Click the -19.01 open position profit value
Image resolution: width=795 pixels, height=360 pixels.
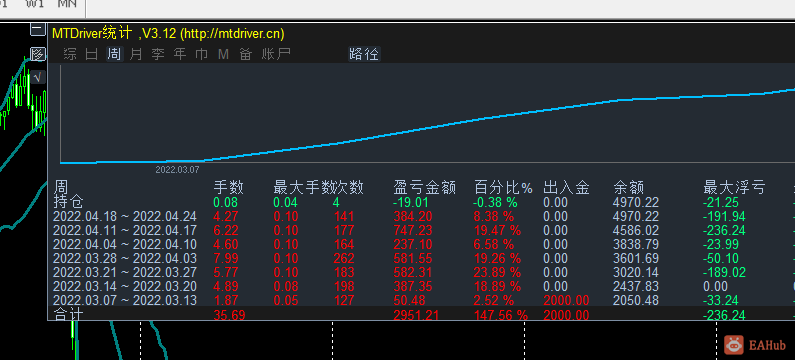click(411, 203)
